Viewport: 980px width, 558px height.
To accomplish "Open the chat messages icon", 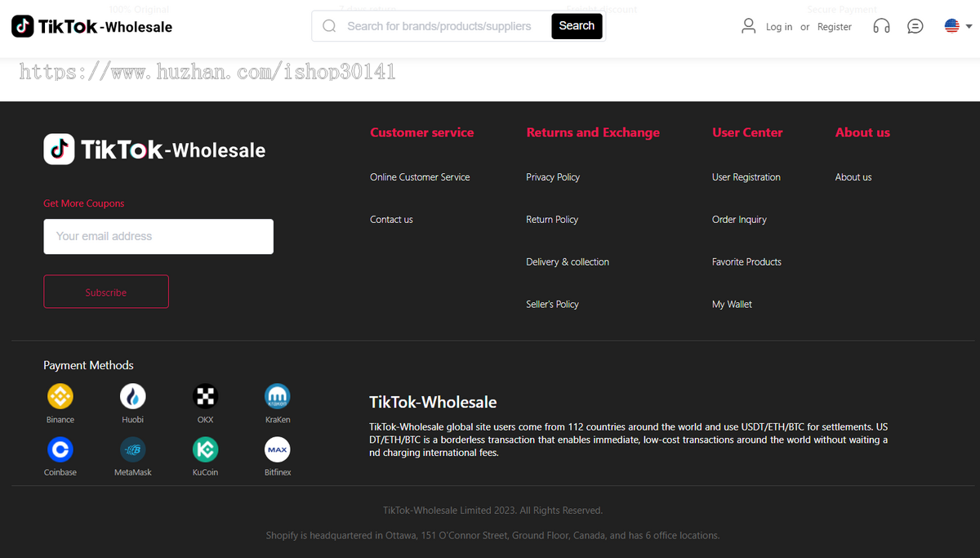I will click(x=915, y=26).
